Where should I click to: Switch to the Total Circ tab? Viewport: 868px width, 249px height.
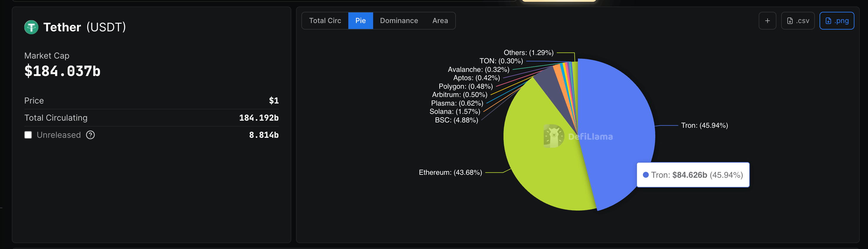tap(325, 21)
